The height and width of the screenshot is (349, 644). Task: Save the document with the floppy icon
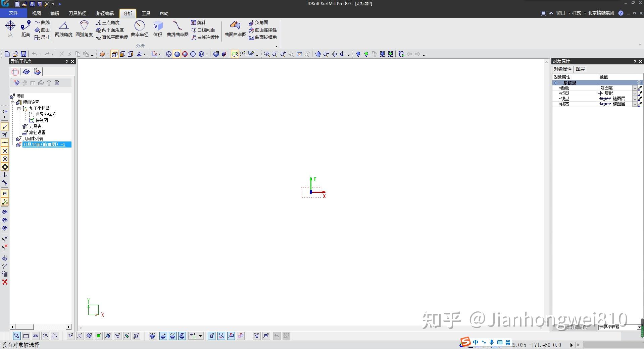tap(23, 54)
